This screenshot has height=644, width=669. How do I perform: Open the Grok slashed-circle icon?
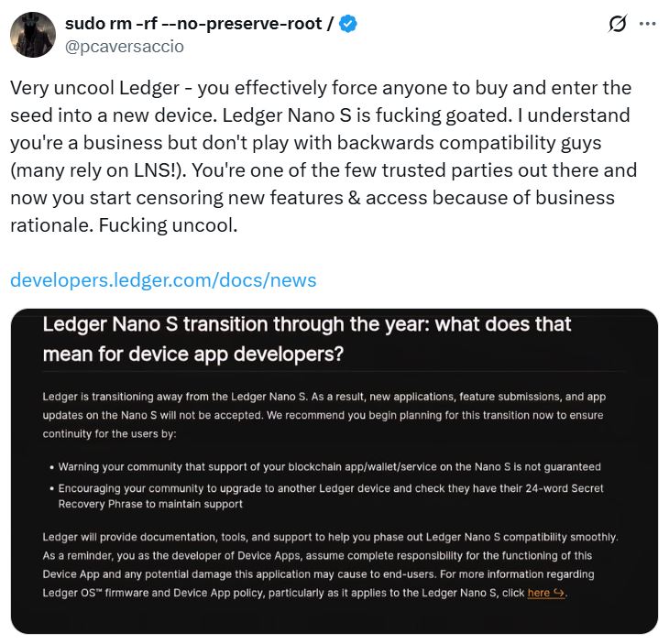pyautogui.click(x=617, y=25)
